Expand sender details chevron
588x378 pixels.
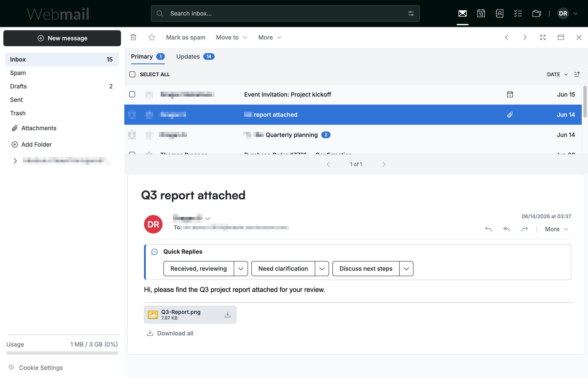[208, 218]
